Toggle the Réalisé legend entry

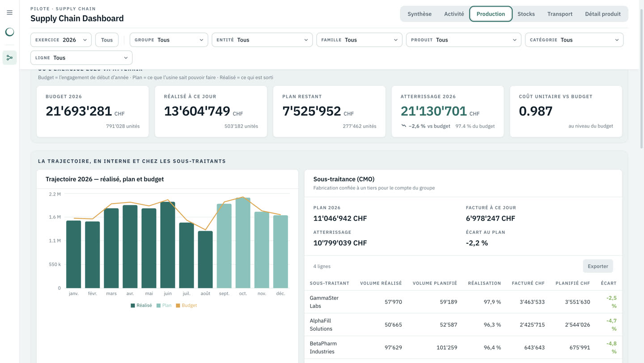pyautogui.click(x=141, y=305)
